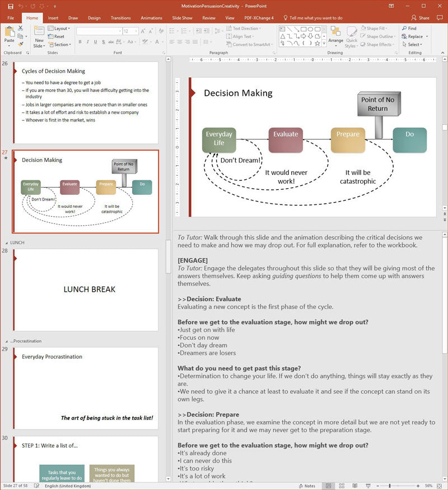Click the Clear All Formatting icon

click(161, 31)
